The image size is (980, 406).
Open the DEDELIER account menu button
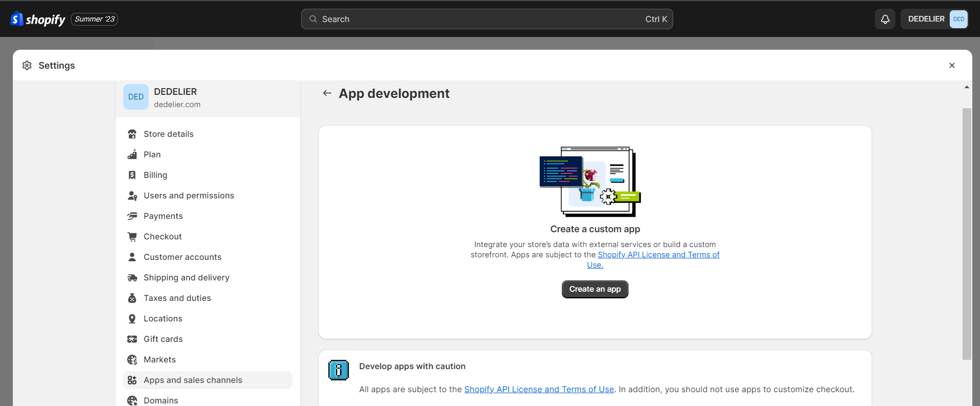pyautogui.click(x=934, y=19)
